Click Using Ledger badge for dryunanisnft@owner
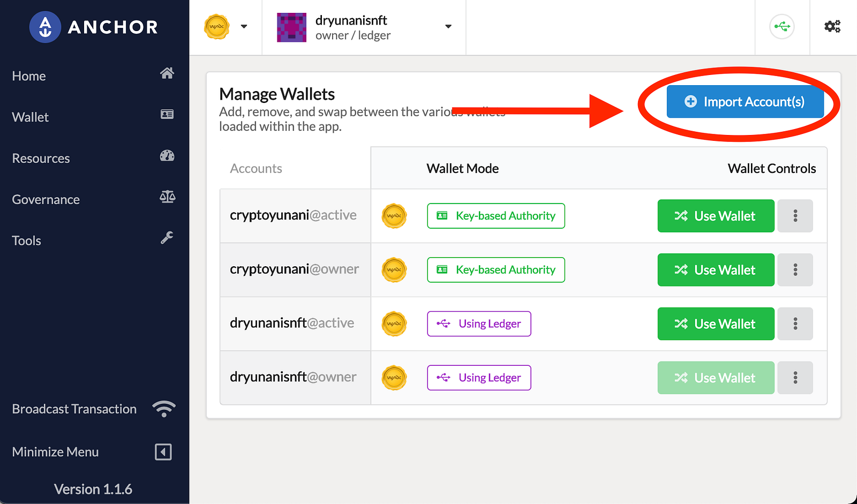Image resolution: width=857 pixels, height=504 pixels. [x=479, y=378]
